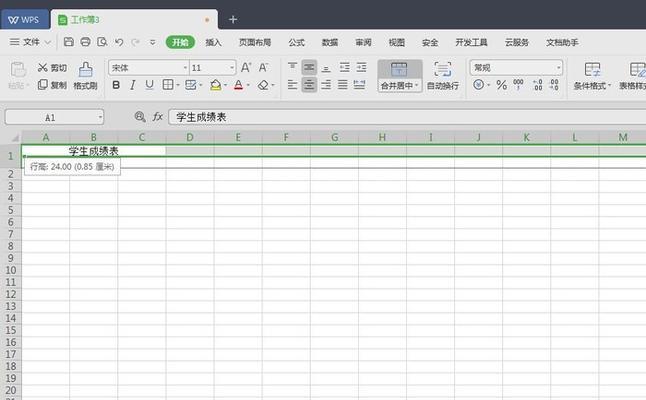Screen dimensions: 646x400
Task: Open the number format 常规 dropdown
Action: click(x=558, y=68)
